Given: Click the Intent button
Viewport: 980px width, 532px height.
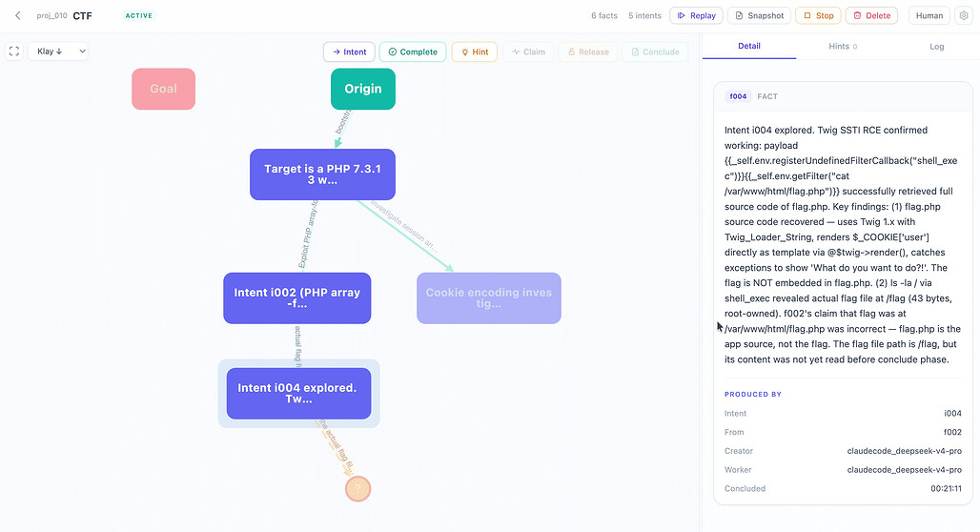Looking at the screenshot, I should [x=349, y=51].
